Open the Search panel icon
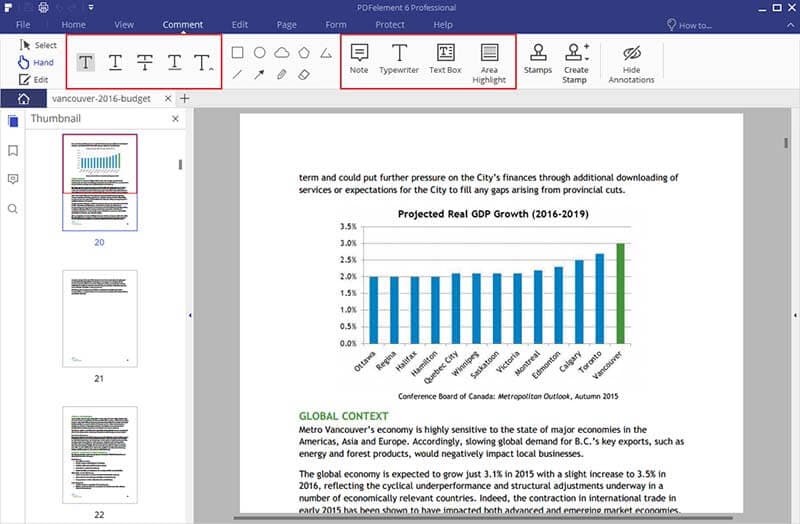 tap(13, 209)
